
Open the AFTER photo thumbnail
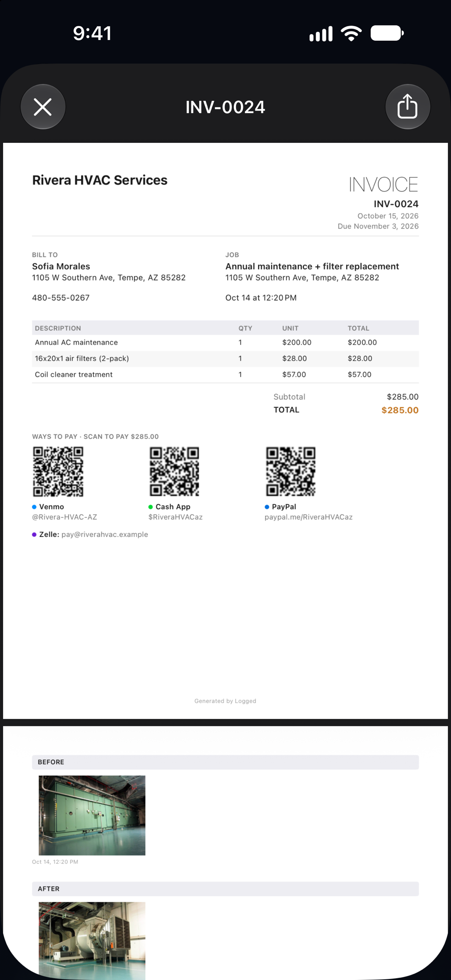point(92,940)
